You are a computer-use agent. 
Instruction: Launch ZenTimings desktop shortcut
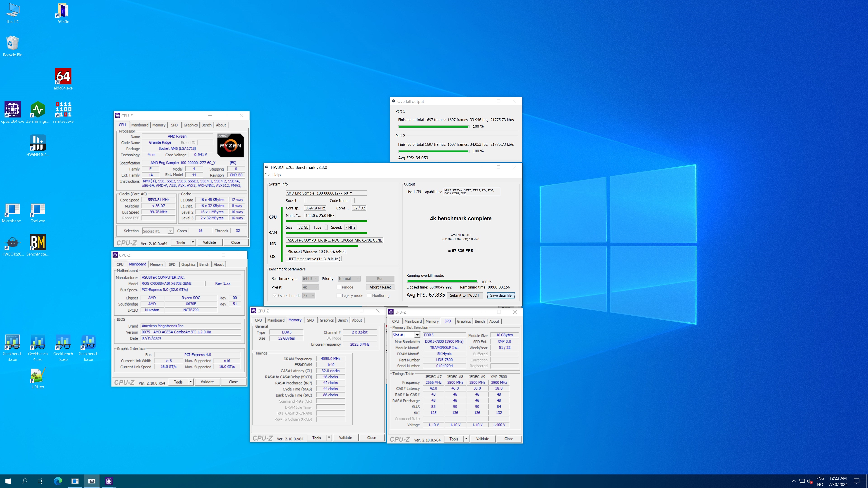pos(38,113)
